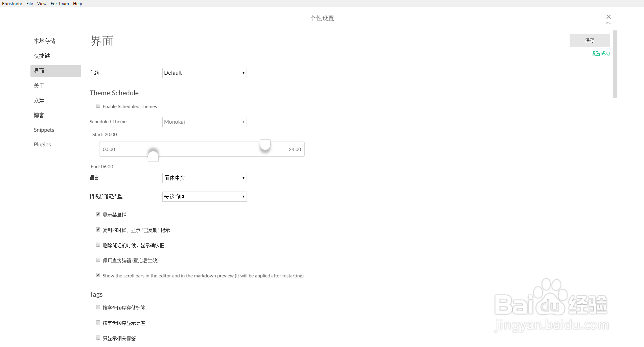The height and width of the screenshot is (347, 644).
Task: Open the 快捷键 settings section
Action: (42, 55)
